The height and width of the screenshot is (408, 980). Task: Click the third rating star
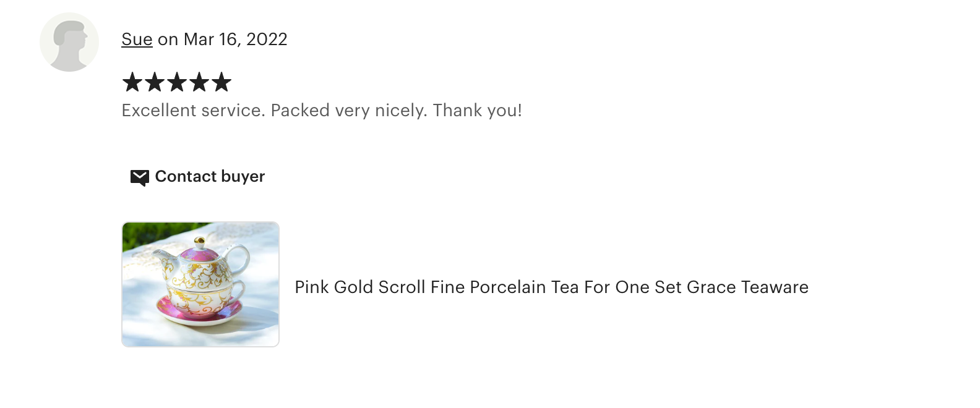[177, 82]
